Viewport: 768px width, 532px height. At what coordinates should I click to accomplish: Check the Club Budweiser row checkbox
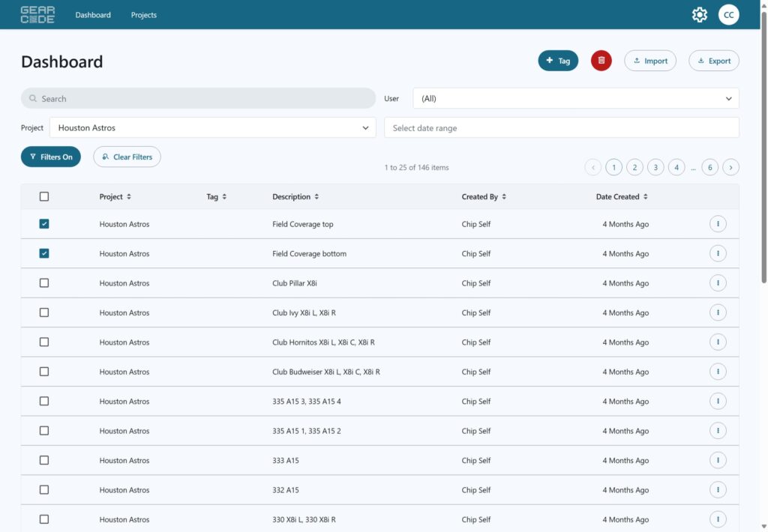click(x=44, y=372)
